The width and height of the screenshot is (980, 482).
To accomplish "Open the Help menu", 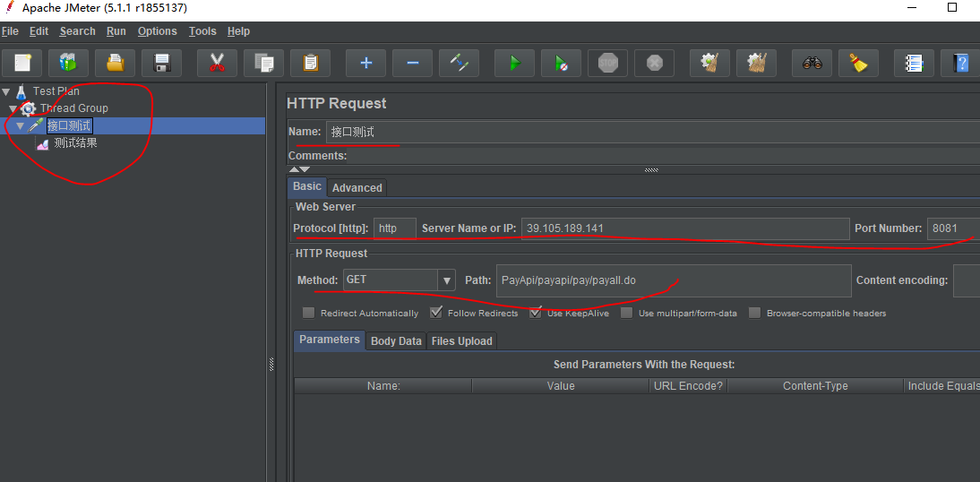I will pyautogui.click(x=239, y=31).
